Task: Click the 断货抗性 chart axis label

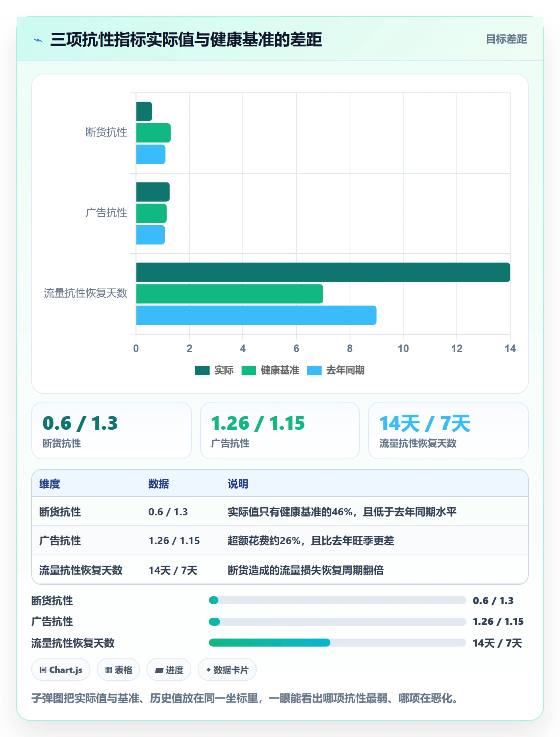Action: 106,132
